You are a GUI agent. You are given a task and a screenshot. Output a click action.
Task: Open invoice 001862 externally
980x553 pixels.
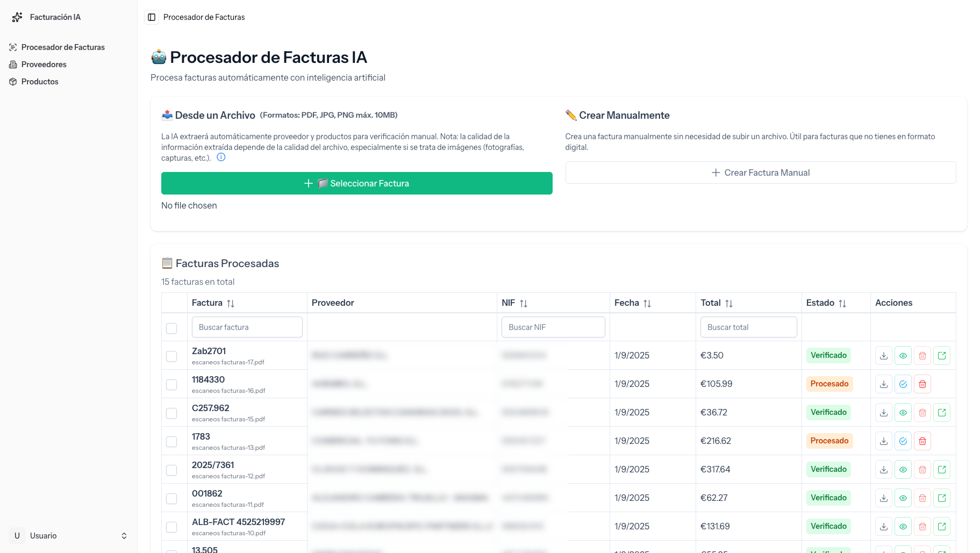(942, 498)
